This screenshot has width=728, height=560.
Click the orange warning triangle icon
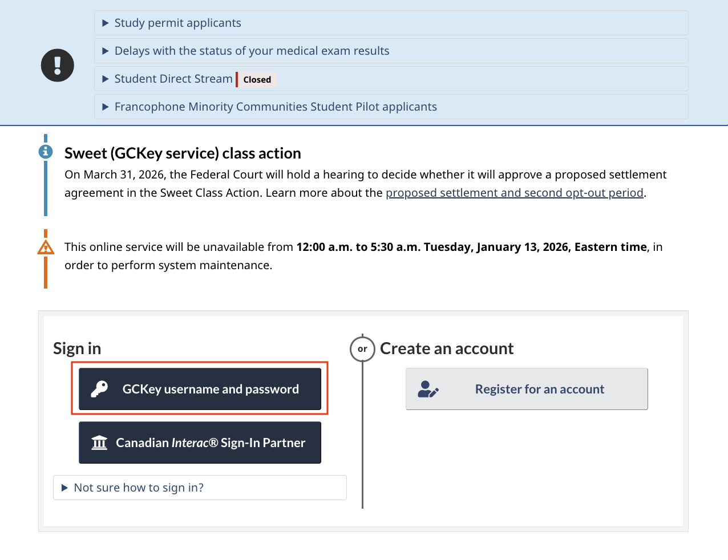[x=46, y=247]
